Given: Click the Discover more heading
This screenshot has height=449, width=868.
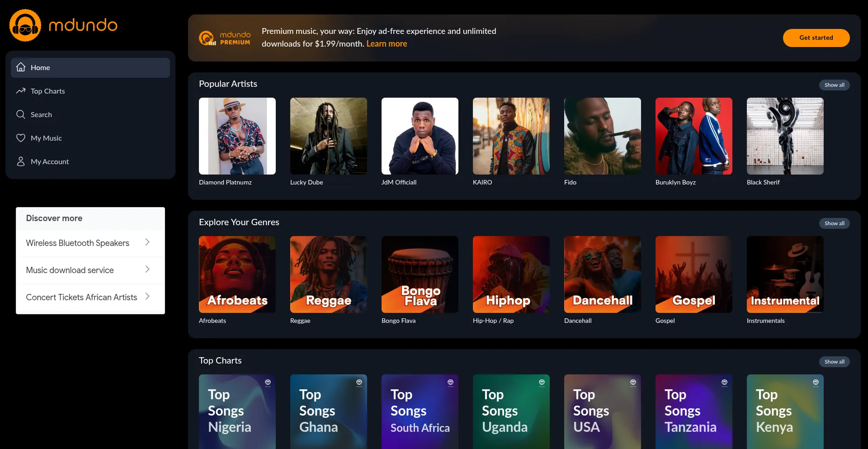Looking at the screenshot, I should click(54, 218).
